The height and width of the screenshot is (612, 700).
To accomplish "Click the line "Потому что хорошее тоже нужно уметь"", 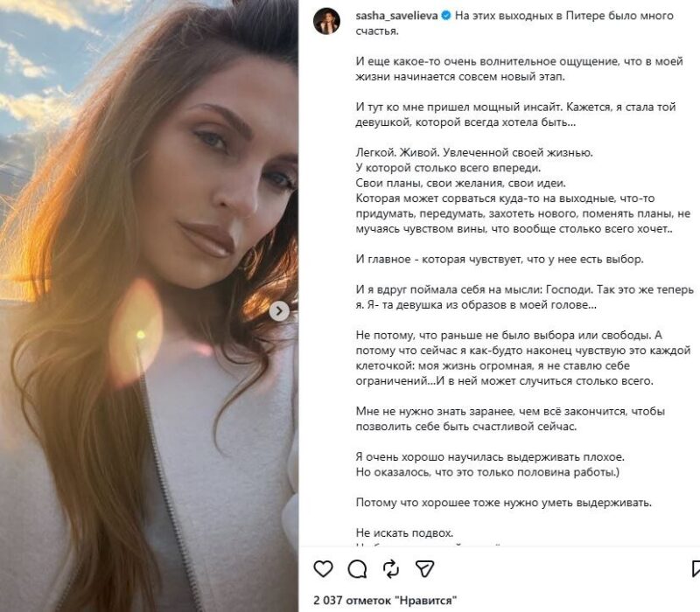I will coord(504,502).
